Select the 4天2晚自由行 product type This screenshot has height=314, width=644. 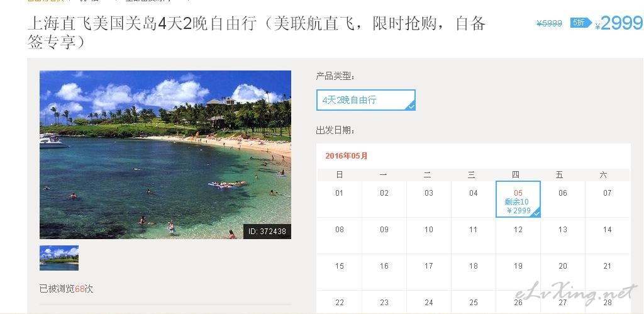pyautogui.click(x=365, y=100)
